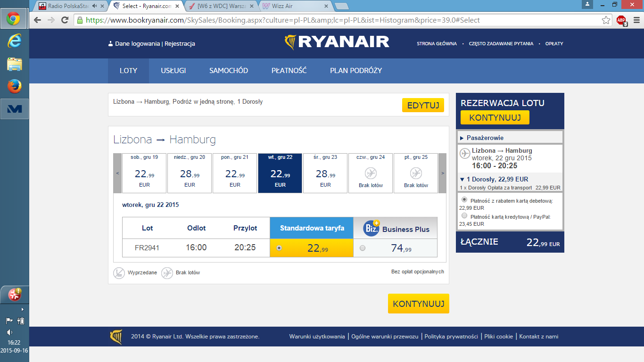
Task: Click the Brak lotów legend icon
Action: [x=167, y=273]
